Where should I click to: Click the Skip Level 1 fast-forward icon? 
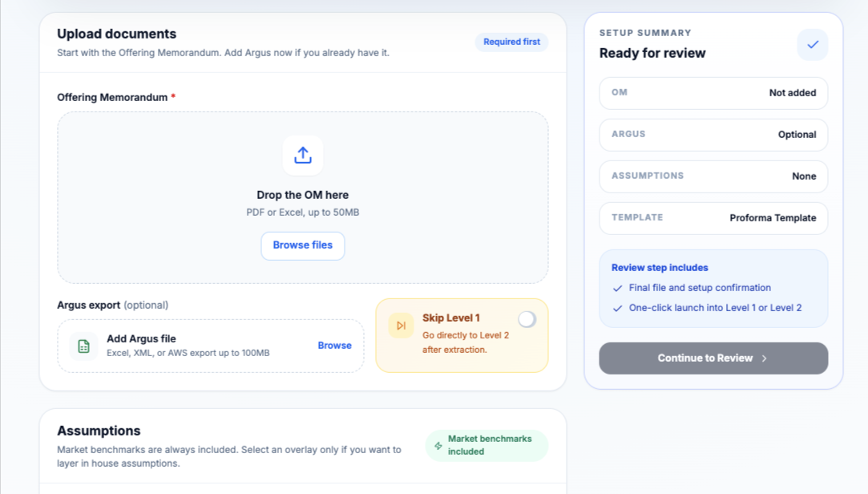(401, 325)
